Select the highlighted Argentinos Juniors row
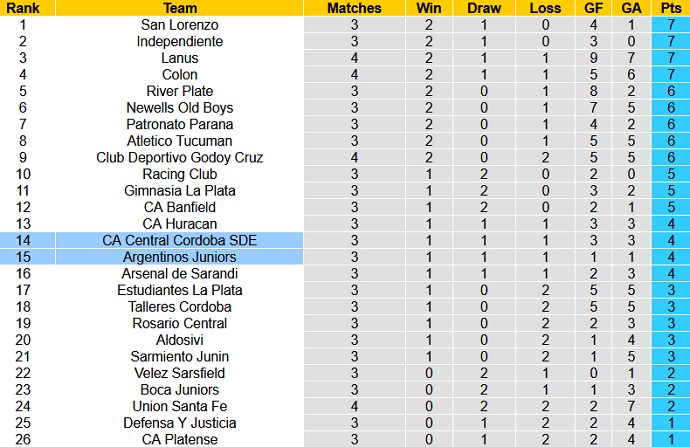The height and width of the screenshot is (447, 690). (180, 257)
